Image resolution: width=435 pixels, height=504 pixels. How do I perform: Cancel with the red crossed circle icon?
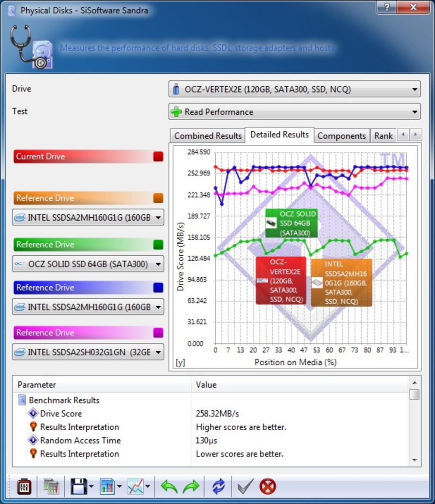pos(267,486)
